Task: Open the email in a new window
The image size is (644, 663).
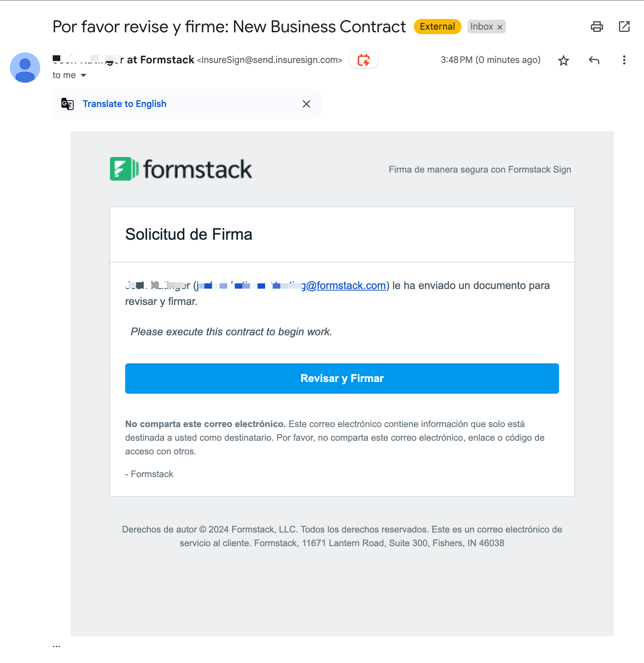Action: [x=624, y=27]
